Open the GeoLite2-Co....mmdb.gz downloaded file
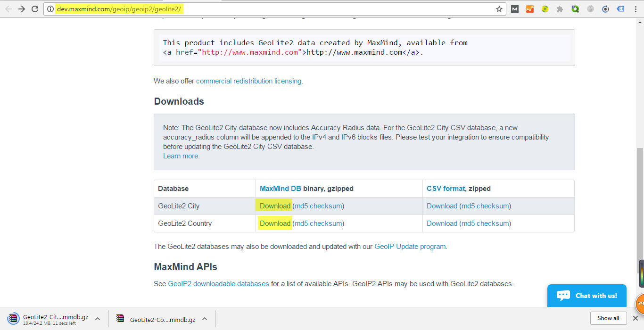Screen dimensions: 644x330 point(163,320)
